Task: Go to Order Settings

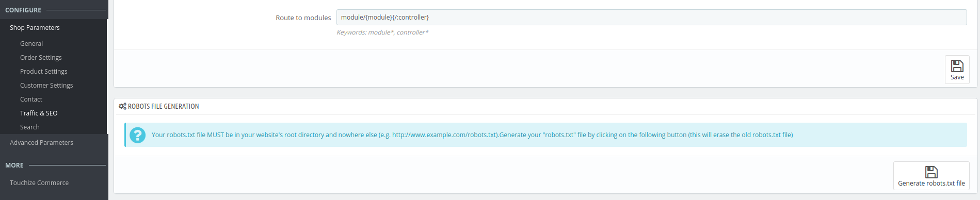Action: pos(41,58)
